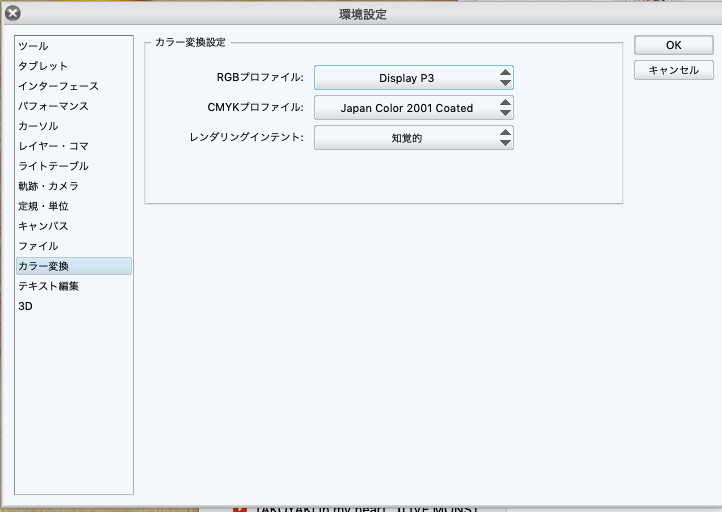Image resolution: width=722 pixels, height=512 pixels.
Task: Select ファイル in the category list
Action: coord(74,246)
